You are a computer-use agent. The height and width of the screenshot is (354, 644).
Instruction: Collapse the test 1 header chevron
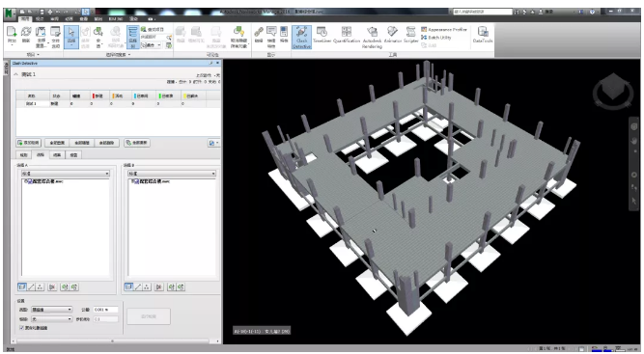[16, 74]
